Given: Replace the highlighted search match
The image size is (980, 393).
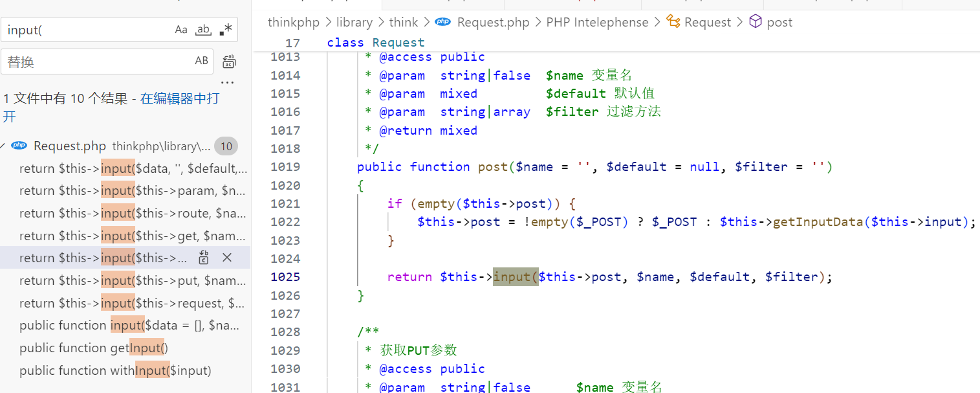Looking at the screenshot, I should [x=204, y=258].
